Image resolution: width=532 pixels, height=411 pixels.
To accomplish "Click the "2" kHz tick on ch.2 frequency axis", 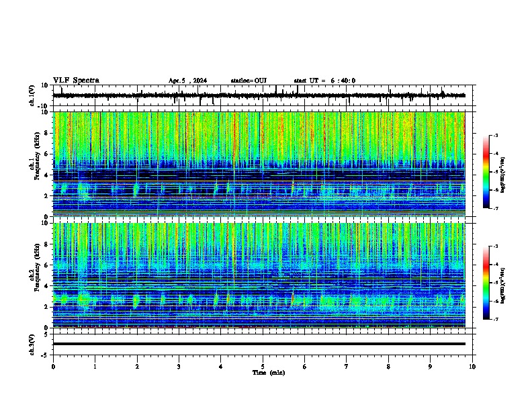I will click(x=46, y=307).
